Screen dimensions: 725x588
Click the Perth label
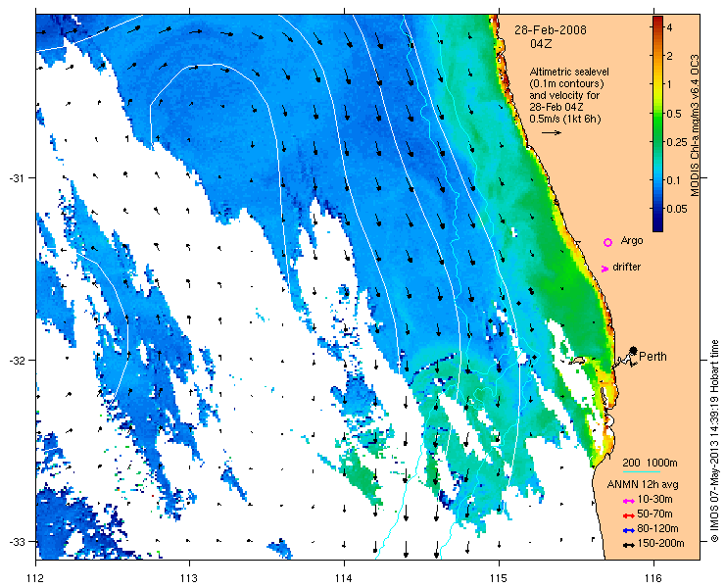click(x=652, y=356)
